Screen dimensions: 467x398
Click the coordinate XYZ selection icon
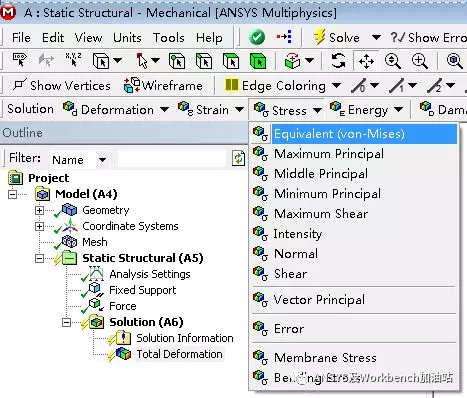73,60
